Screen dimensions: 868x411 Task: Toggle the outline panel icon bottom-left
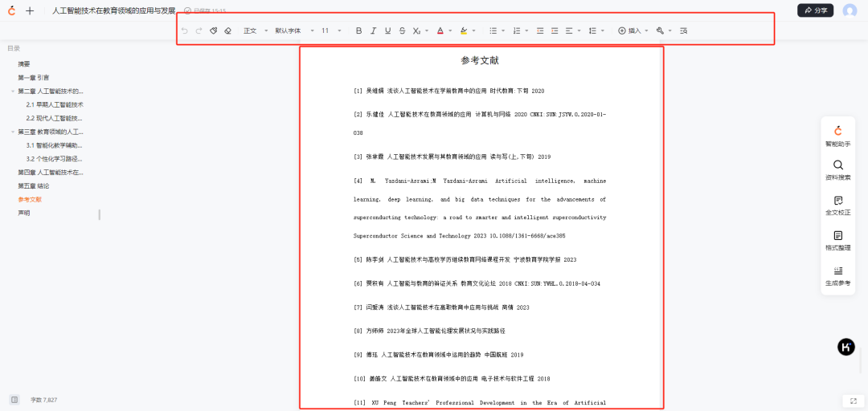(14, 400)
